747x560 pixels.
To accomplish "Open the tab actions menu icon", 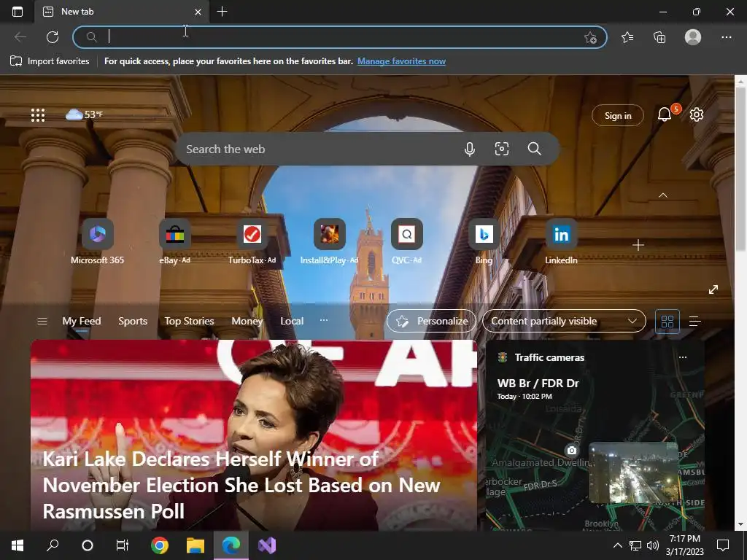I will pyautogui.click(x=18, y=12).
